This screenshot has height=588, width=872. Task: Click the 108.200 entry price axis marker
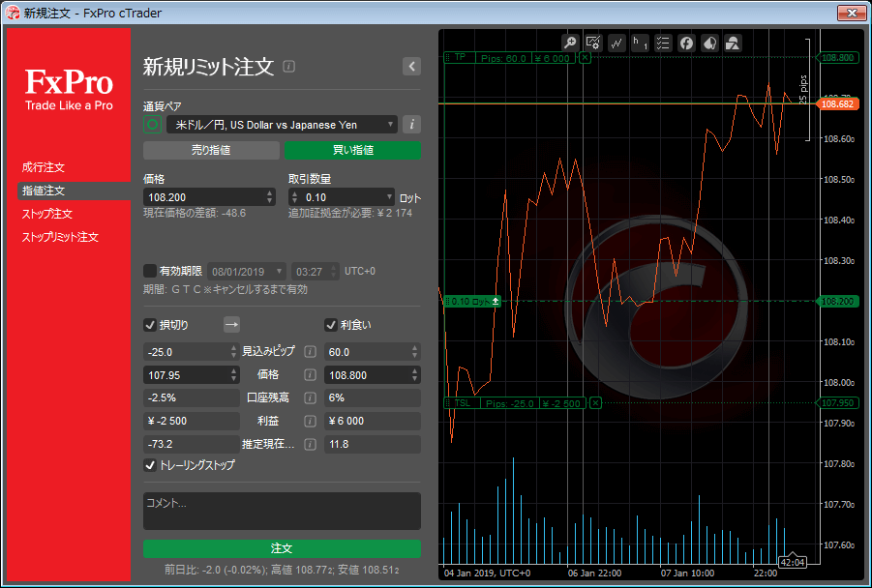pyautogui.click(x=837, y=301)
